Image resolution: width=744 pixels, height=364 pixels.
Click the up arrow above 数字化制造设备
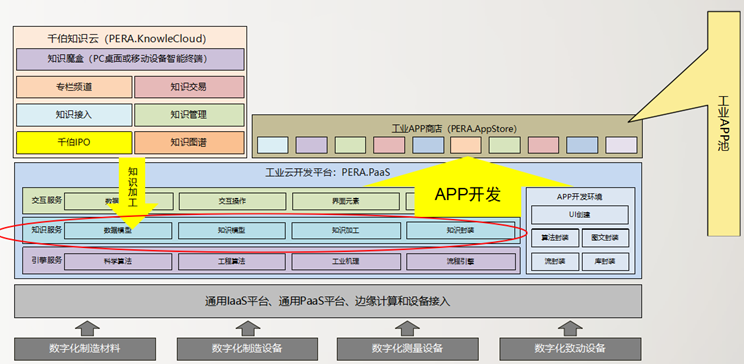(248, 328)
